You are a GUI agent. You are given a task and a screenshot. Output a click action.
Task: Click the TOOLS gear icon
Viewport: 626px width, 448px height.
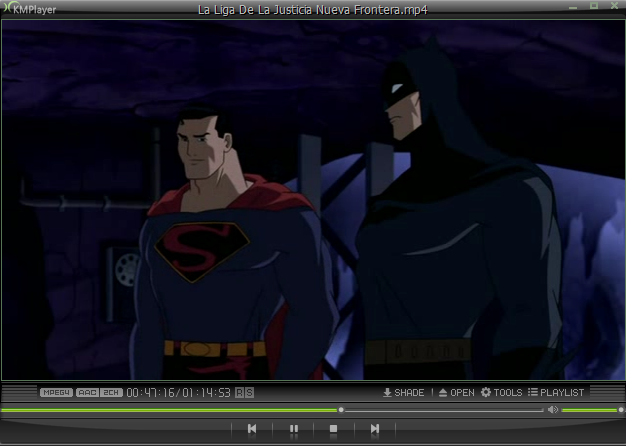click(486, 392)
